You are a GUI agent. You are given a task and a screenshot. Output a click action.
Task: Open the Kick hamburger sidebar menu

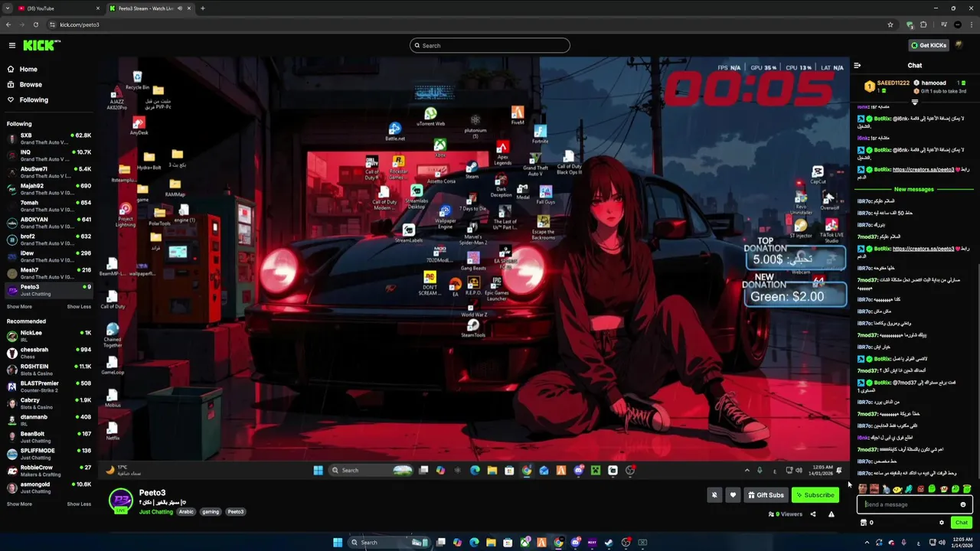click(11, 45)
